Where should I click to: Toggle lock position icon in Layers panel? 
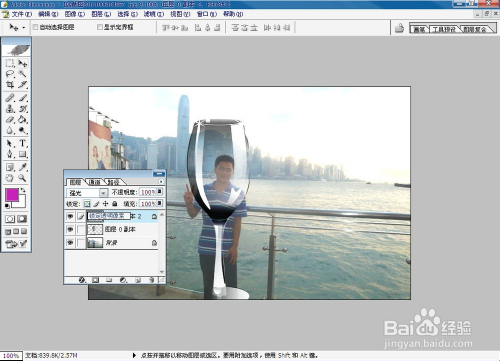click(x=105, y=204)
